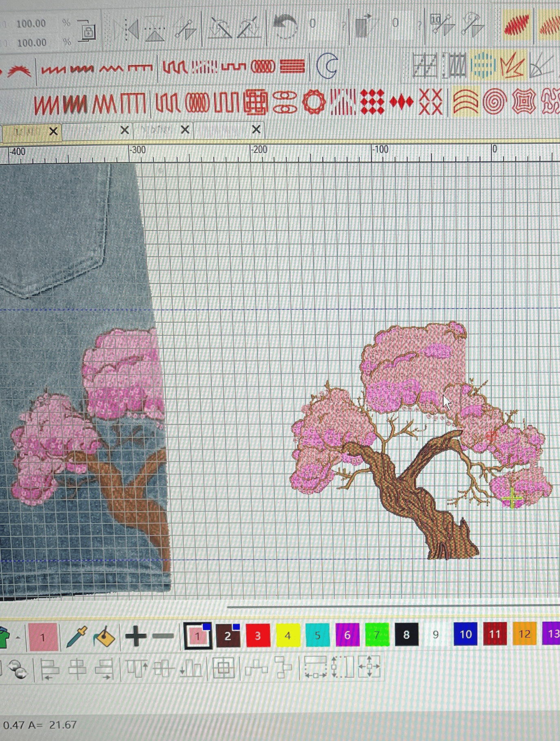Click the rotate/undo circular arrow icon
The width and height of the screenshot is (560, 741).
tap(285, 26)
